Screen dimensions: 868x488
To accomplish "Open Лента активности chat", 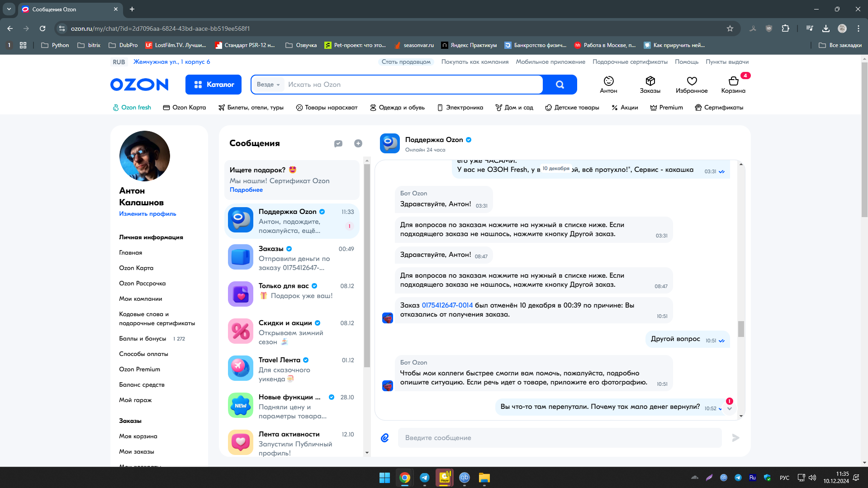I will (x=292, y=443).
